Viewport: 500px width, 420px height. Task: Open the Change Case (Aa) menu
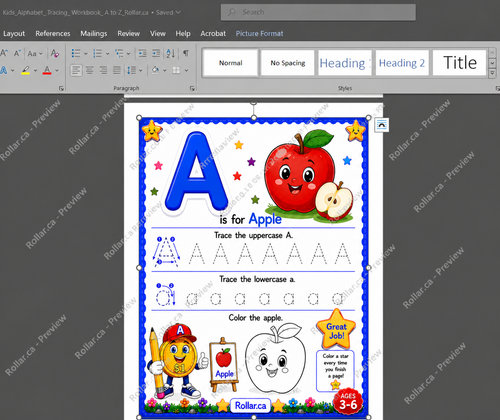point(35,53)
